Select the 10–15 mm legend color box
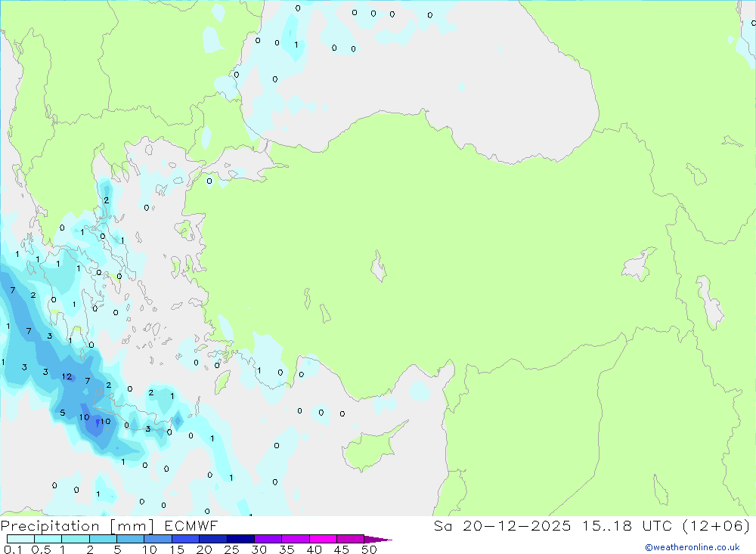 (158, 539)
